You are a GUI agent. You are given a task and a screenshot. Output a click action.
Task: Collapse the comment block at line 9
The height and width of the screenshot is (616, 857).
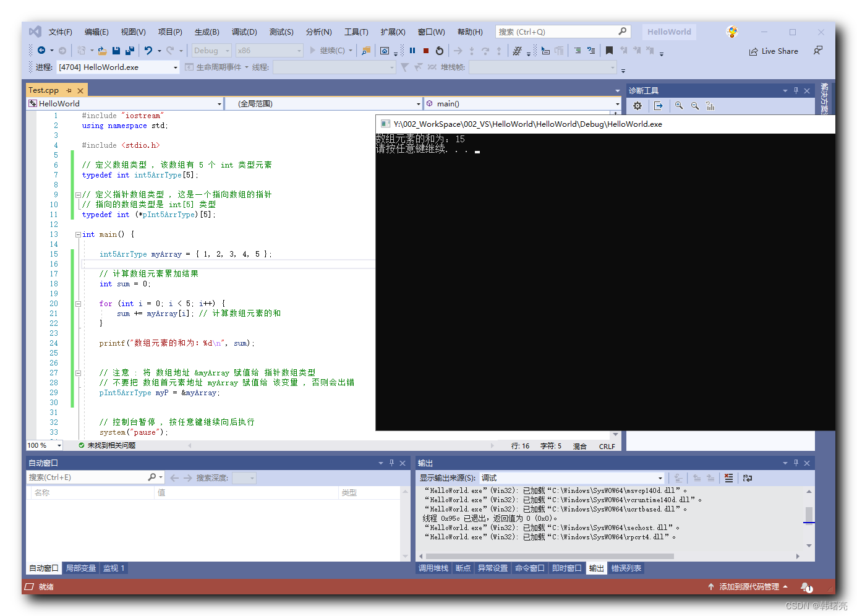coord(78,195)
